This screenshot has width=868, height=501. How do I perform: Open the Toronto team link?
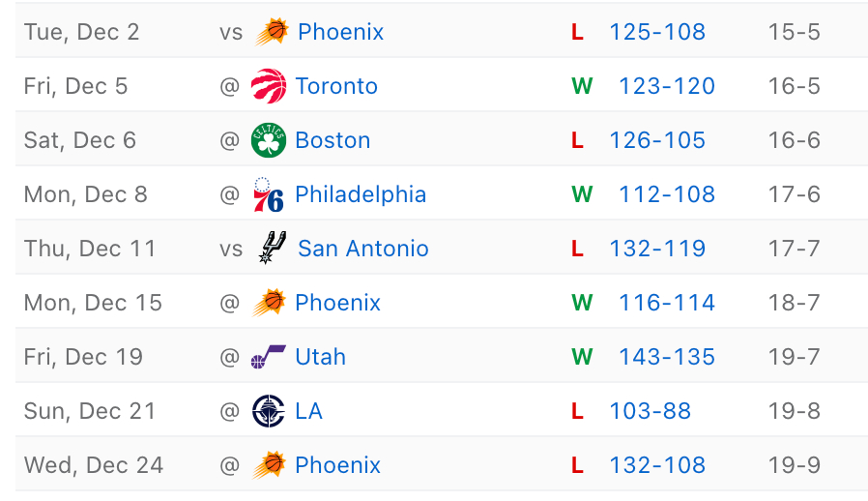(x=336, y=86)
